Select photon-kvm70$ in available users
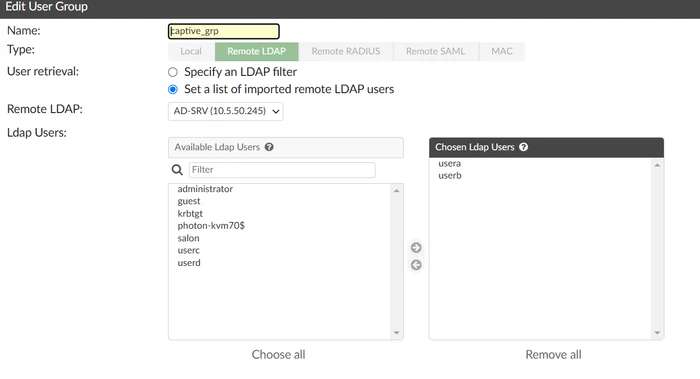Image resolution: width=700 pixels, height=379 pixels. click(211, 225)
